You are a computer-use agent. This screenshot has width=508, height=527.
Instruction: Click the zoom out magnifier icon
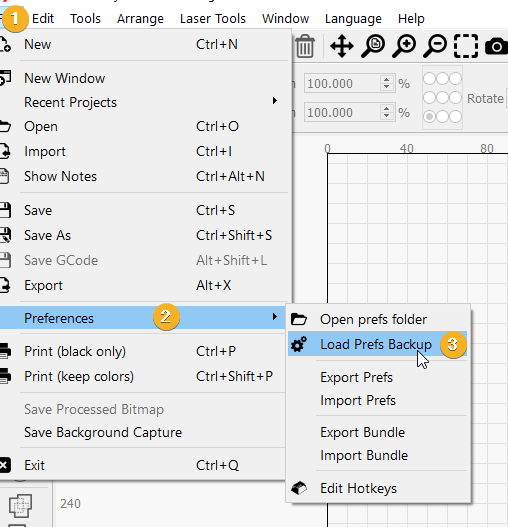(x=435, y=46)
